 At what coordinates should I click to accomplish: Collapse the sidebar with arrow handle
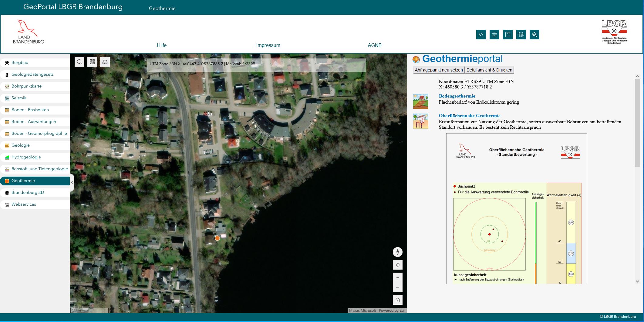click(72, 183)
